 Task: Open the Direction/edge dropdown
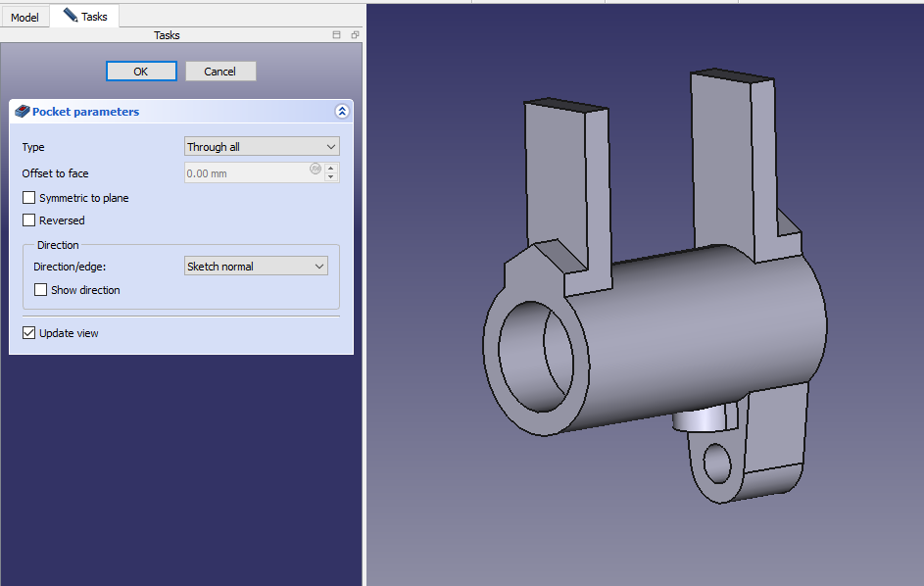tap(256, 267)
